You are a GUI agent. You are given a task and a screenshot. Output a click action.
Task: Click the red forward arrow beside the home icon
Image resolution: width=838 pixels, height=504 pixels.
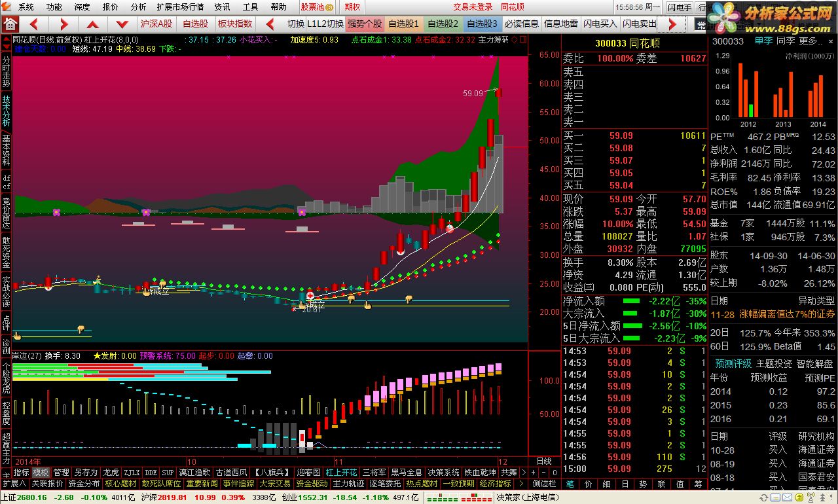[x=64, y=24]
